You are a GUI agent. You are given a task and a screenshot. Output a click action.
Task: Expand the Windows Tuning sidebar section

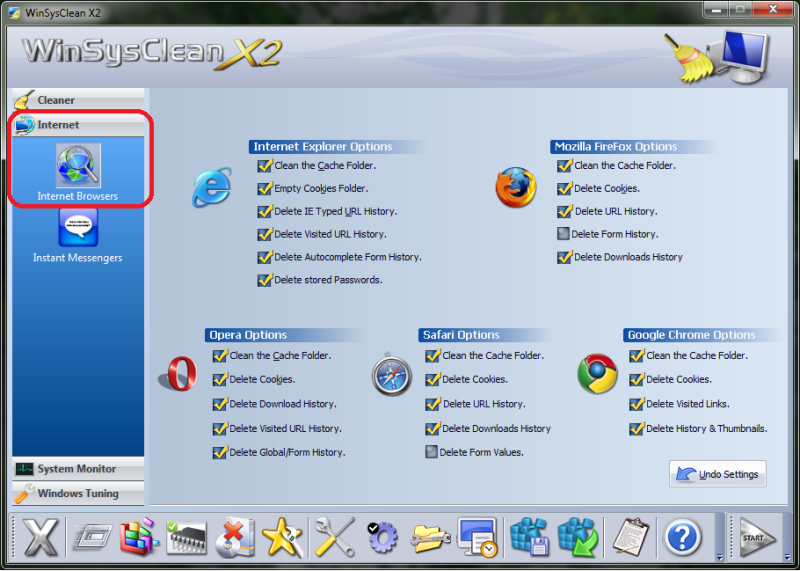[x=78, y=493]
